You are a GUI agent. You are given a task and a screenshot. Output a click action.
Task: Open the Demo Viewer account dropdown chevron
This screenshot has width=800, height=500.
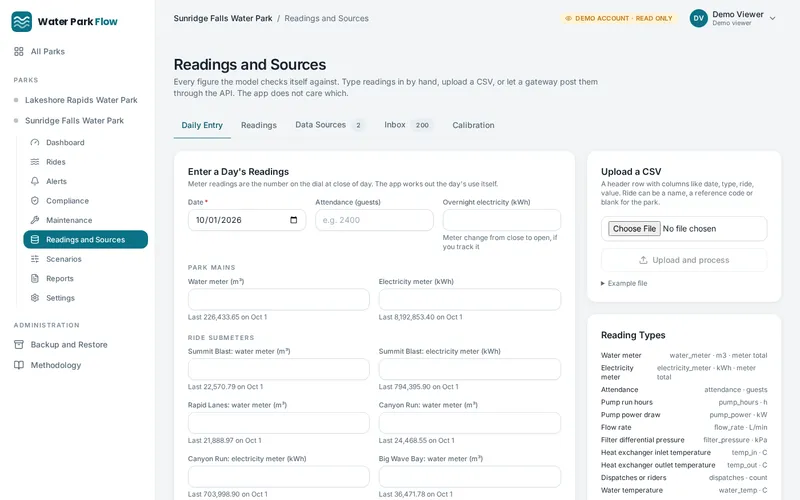[772, 18]
